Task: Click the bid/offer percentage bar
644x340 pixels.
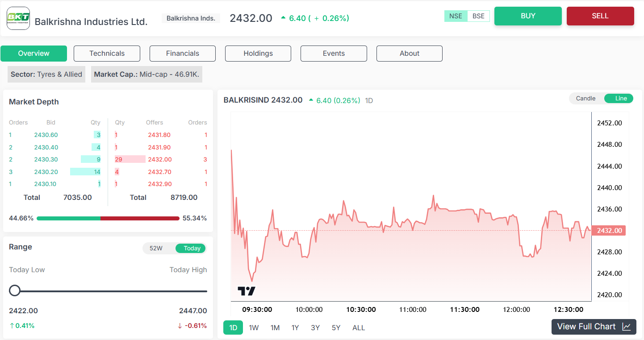Action: click(108, 219)
